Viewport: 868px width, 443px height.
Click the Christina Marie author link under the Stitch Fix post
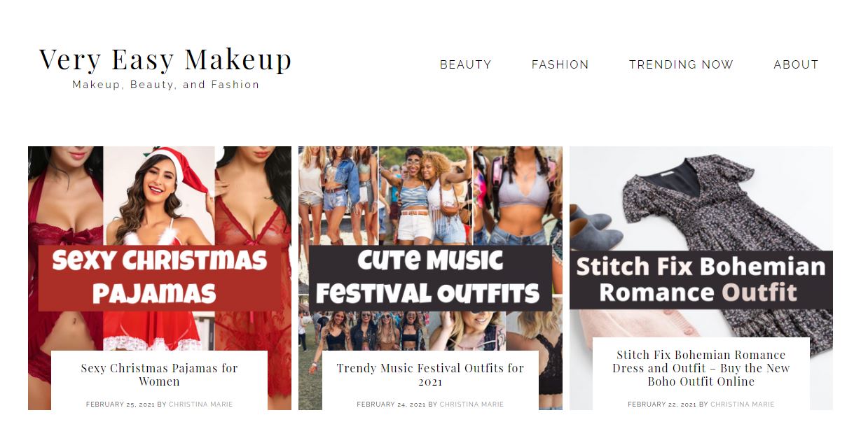(x=743, y=405)
